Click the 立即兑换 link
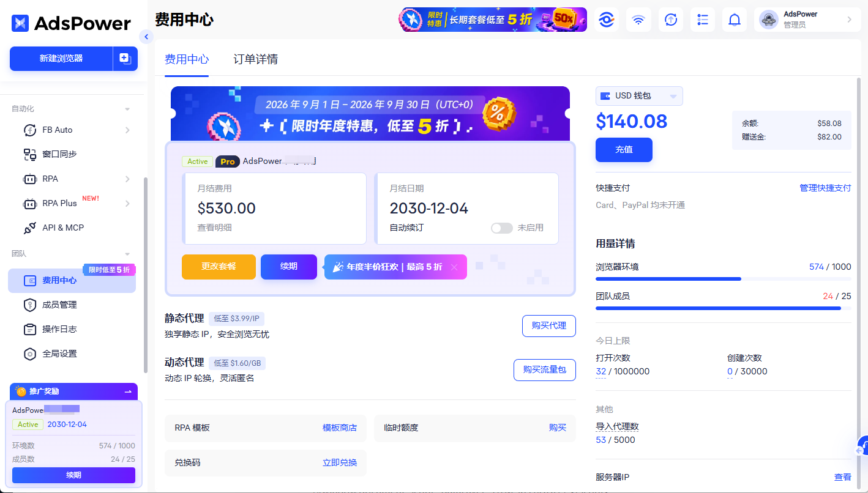The width and height of the screenshot is (868, 493). click(340, 462)
